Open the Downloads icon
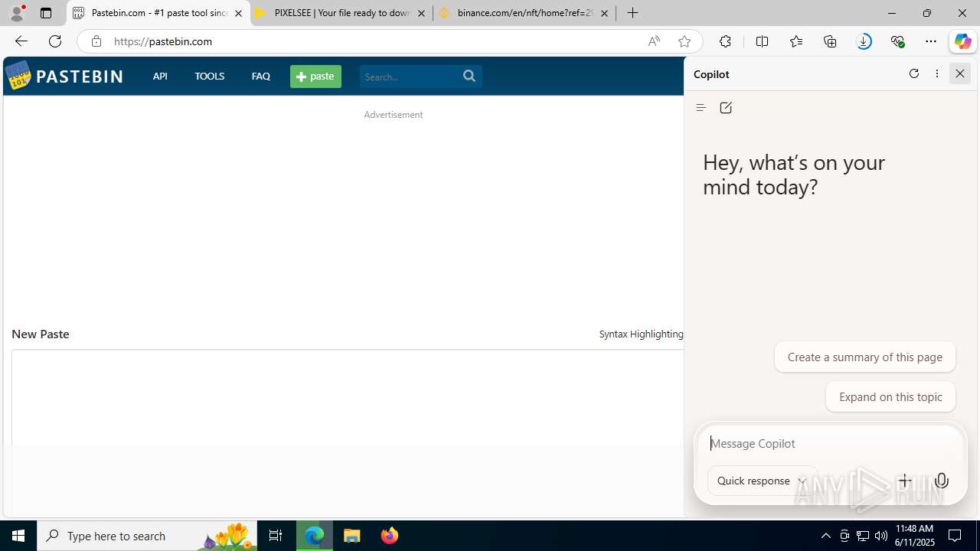Image resolution: width=980 pixels, height=551 pixels. [864, 41]
